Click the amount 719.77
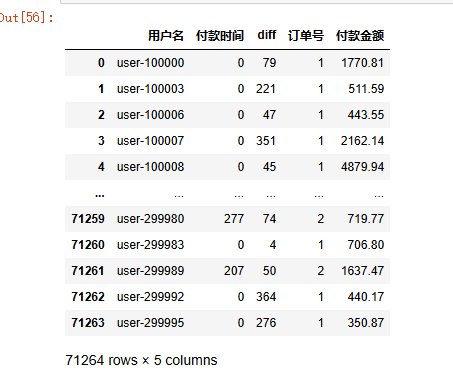Screen dimensions: 453x375 click(x=366, y=219)
